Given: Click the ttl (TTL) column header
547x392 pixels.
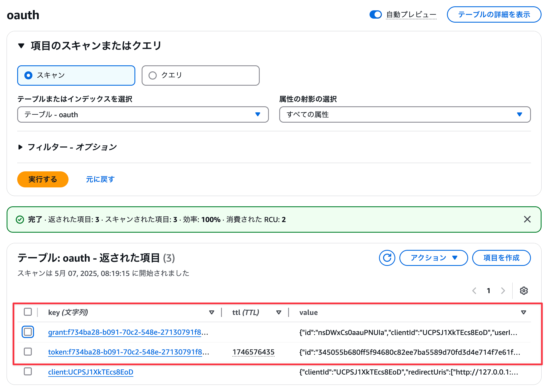Looking at the screenshot, I should tap(246, 312).
